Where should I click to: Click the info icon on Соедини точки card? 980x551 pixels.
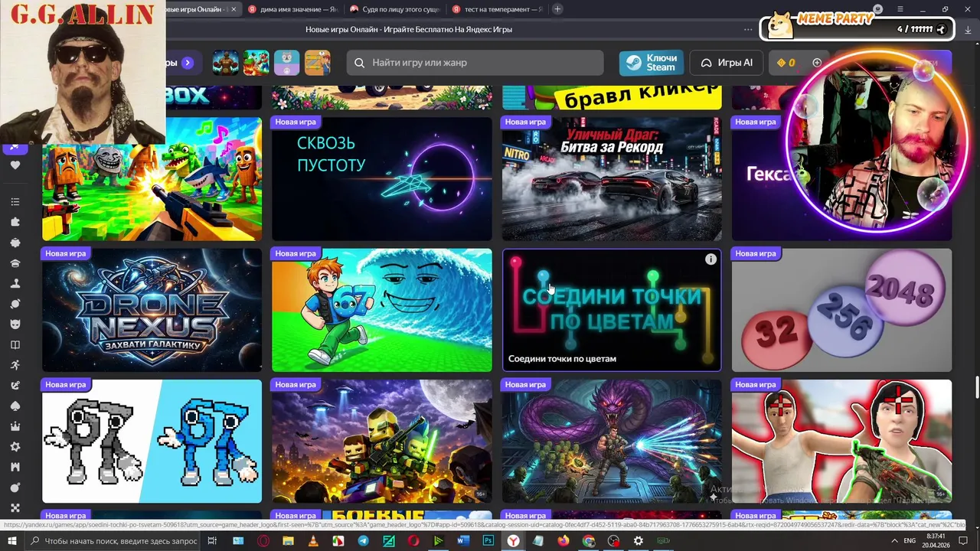[710, 259]
